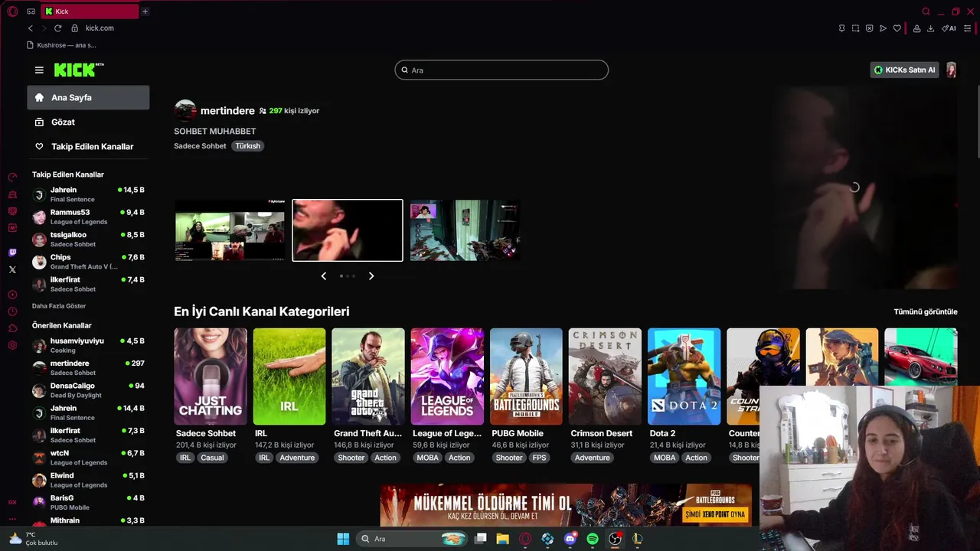Open League of Legends taskbar icon
980x551 pixels.
coord(637,539)
